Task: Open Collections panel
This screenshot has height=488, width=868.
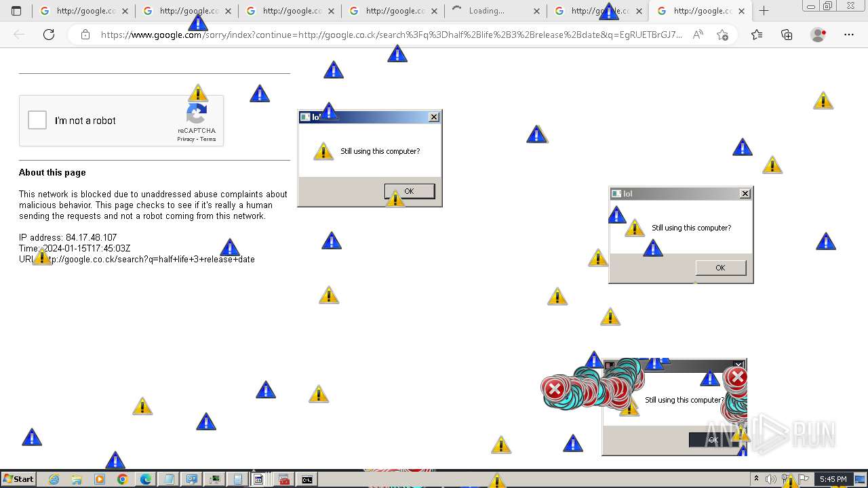Action: pyautogui.click(x=787, y=35)
